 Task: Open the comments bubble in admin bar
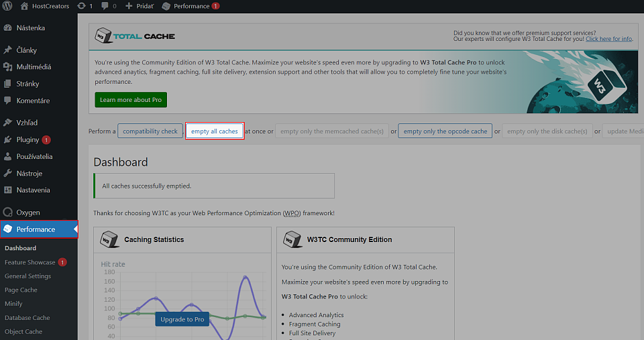coord(105,6)
